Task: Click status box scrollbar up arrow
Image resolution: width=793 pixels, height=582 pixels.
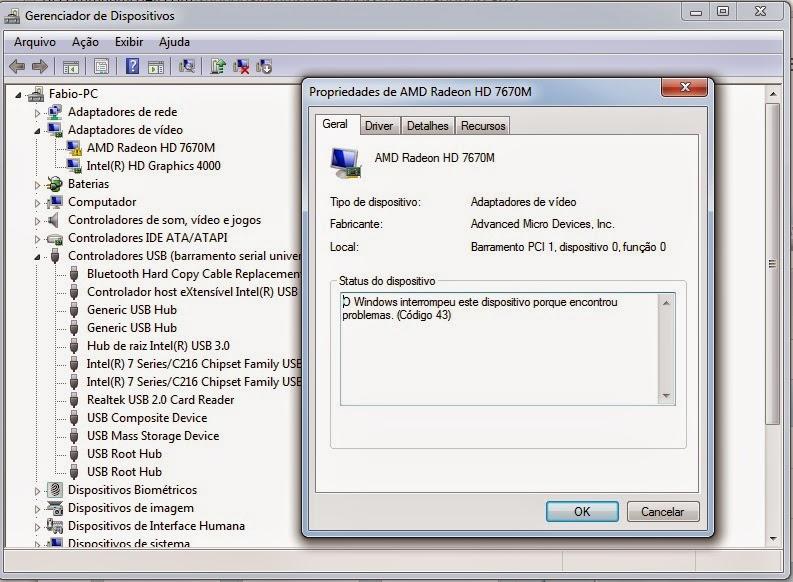Action: (666, 303)
